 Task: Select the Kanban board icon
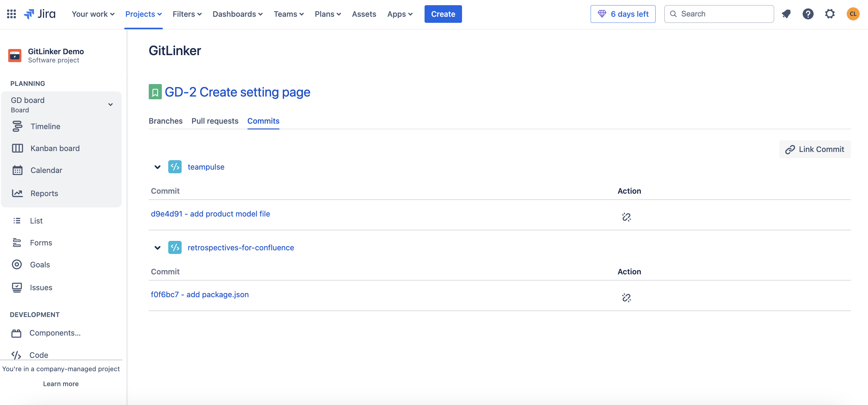click(x=17, y=148)
